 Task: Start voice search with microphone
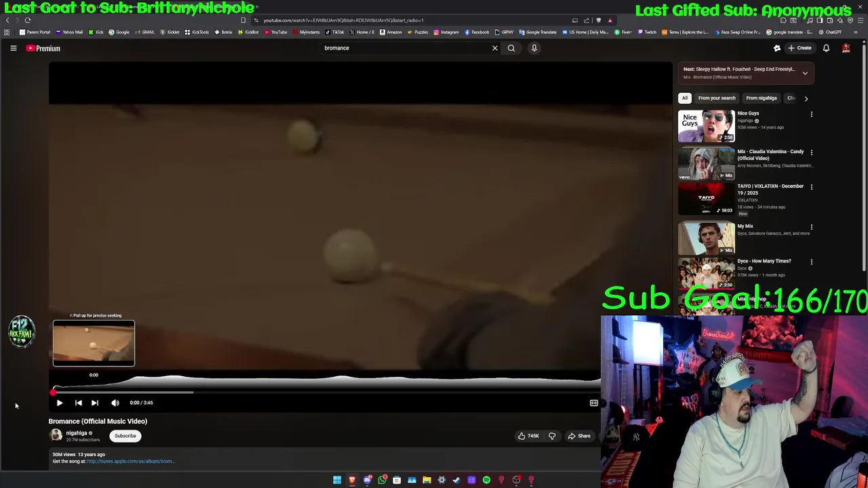(x=534, y=48)
